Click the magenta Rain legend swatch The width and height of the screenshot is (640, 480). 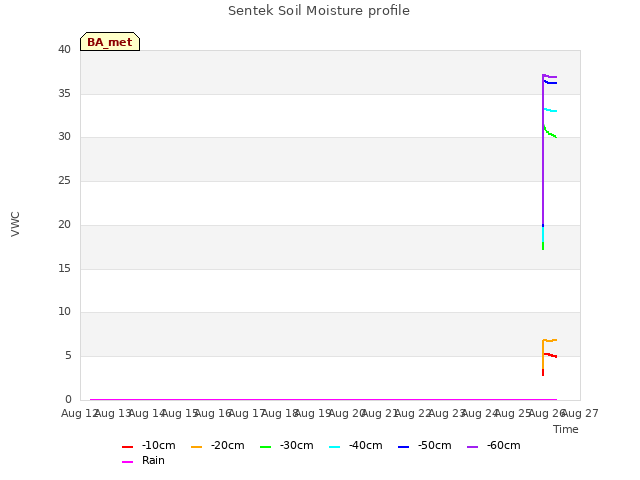coord(127,462)
